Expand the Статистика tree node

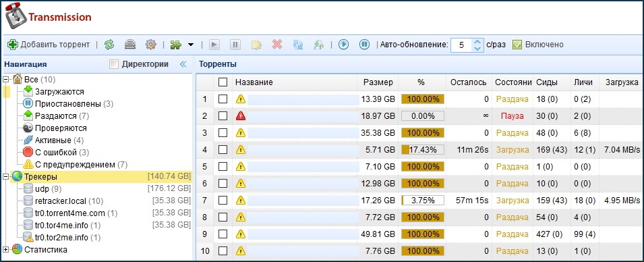pos(6,250)
